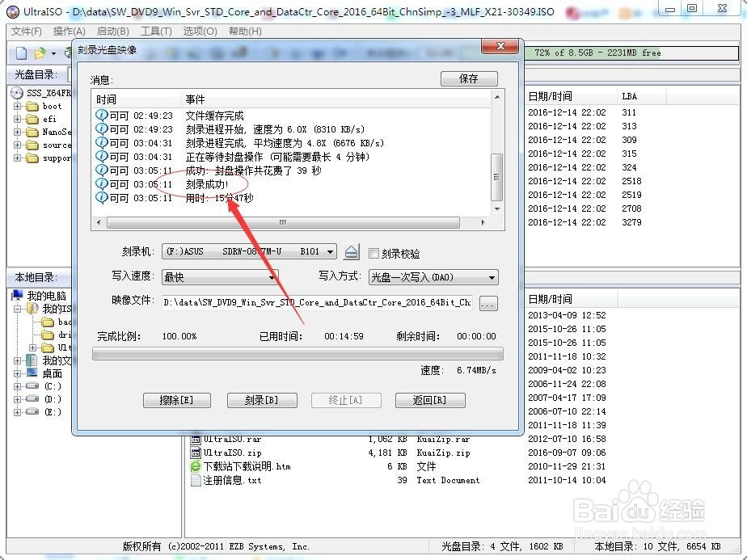Image resolution: width=747 pixels, height=560 pixels.
Task: Click the scroll-down arrow of message list
Action: [497, 209]
